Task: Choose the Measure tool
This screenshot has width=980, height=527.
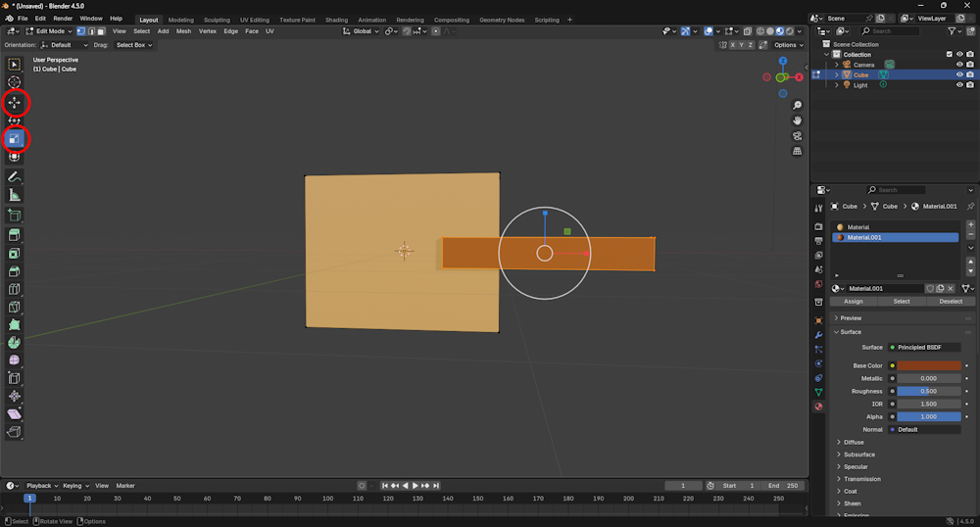Action: (15, 195)
